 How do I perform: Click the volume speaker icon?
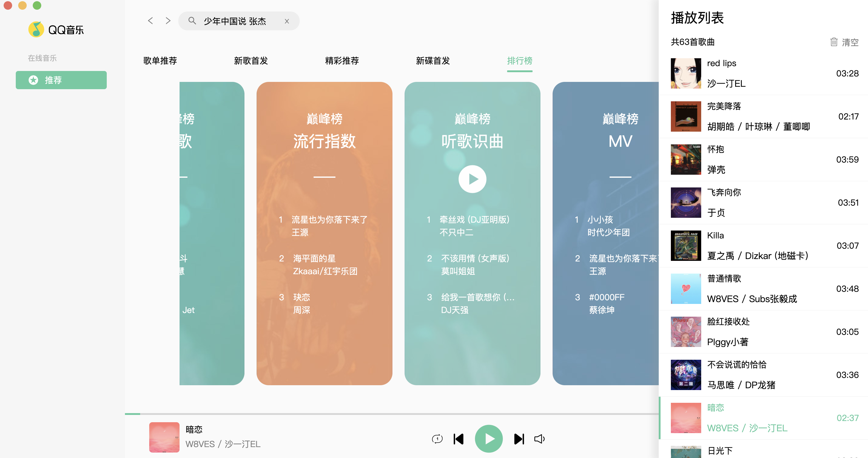point(540,439)
